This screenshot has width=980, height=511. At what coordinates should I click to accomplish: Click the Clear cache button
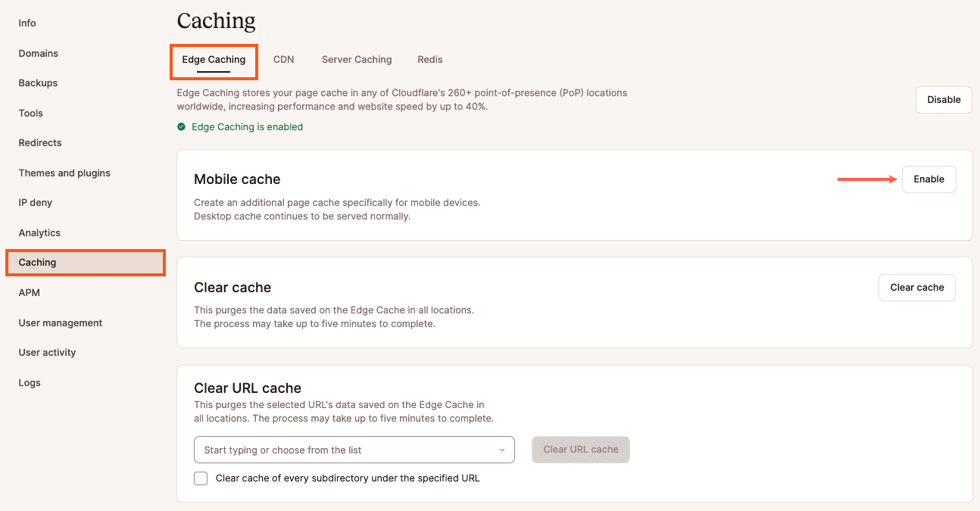(916, 287)
